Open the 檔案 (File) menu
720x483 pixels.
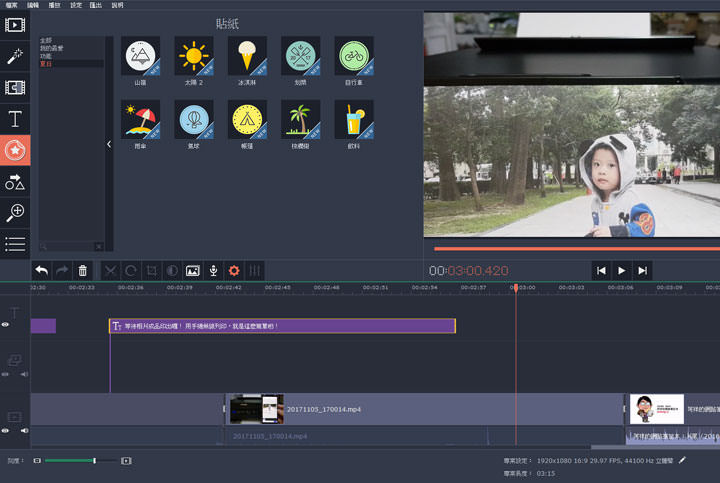point(11,5)
